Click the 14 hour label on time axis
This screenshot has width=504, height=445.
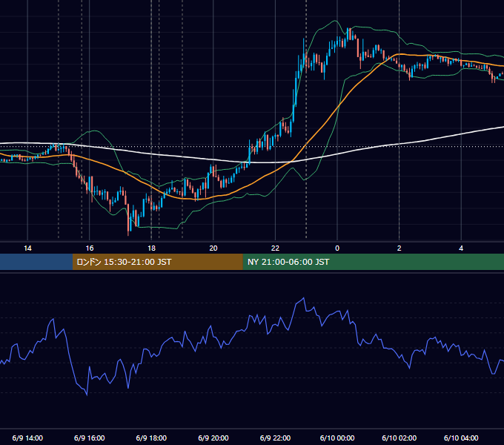click(27, 248)
